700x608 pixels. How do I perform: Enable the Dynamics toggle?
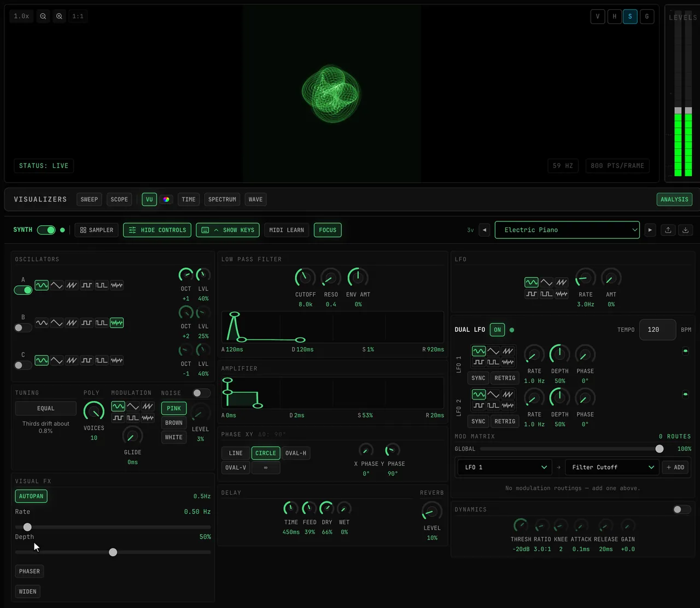click(682, 510)
